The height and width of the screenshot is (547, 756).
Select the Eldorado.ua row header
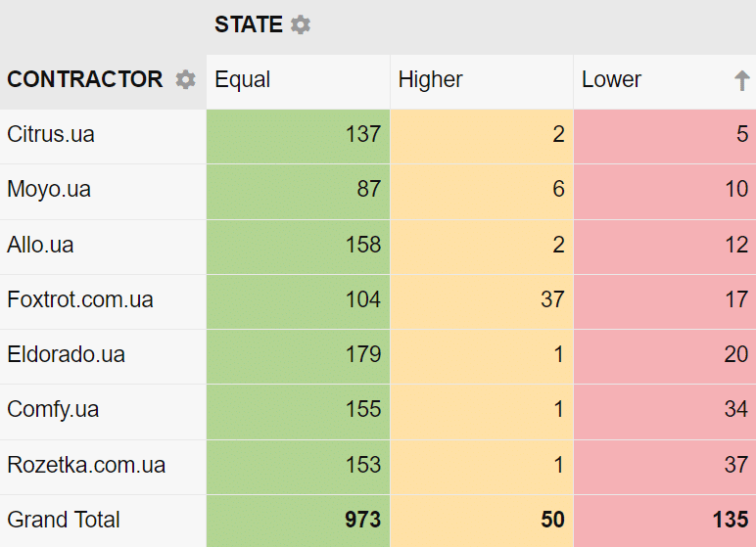(66, 354)
